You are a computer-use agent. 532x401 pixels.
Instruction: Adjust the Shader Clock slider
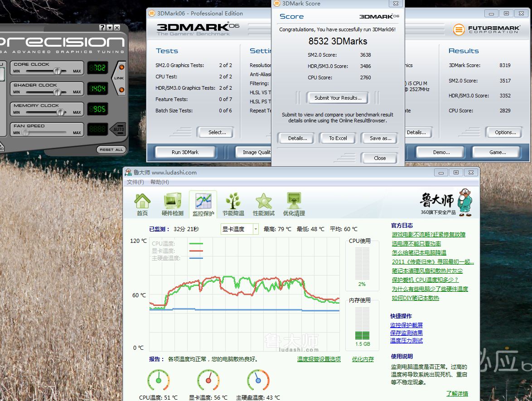[58, 92]
